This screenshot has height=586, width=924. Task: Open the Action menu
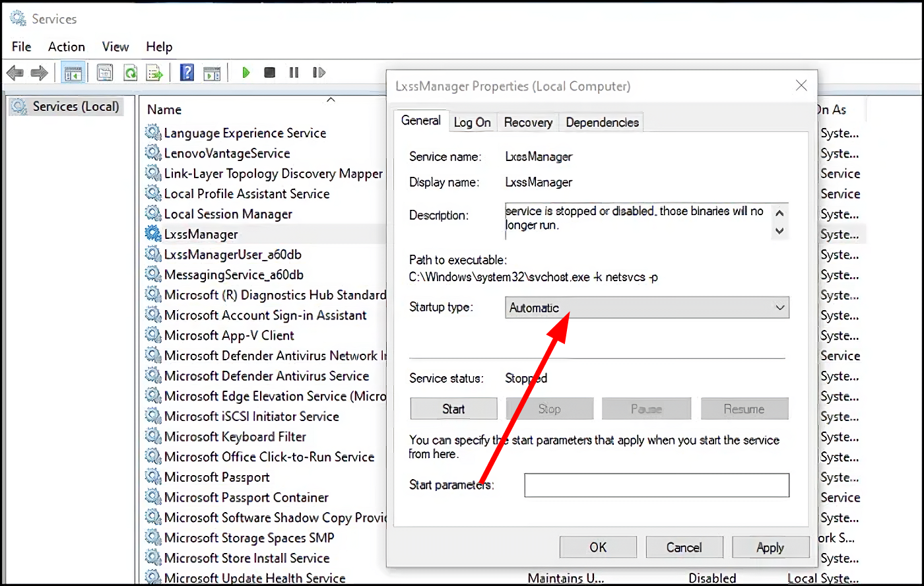(66, 47)
